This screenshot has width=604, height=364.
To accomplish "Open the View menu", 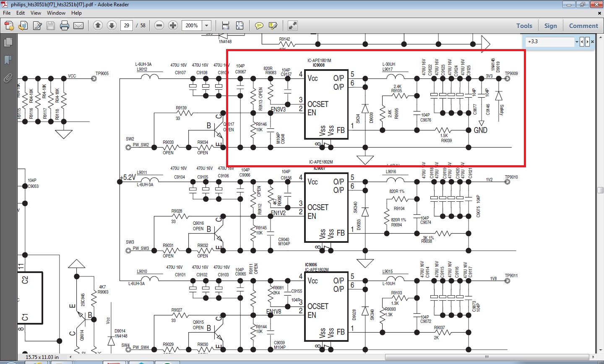I will (x=36, y=13).
